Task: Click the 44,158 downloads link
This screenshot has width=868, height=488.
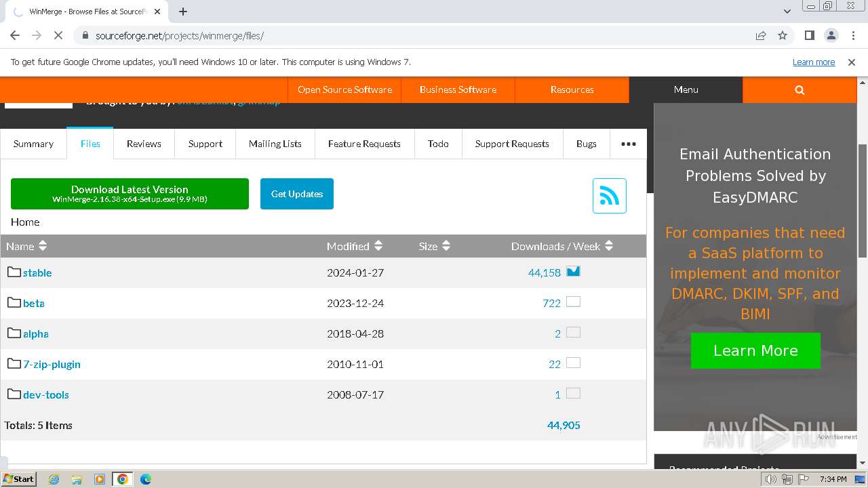Action: [x=545, y=272]
